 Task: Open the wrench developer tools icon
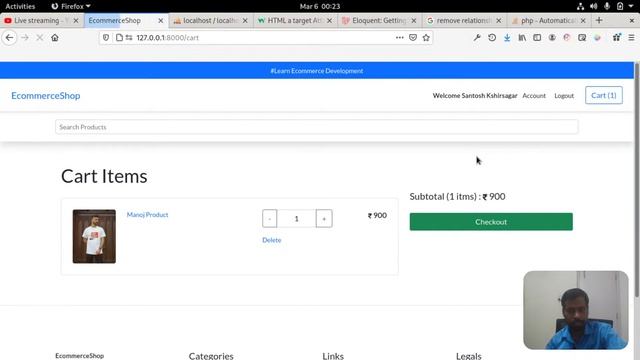click(477, 38)
